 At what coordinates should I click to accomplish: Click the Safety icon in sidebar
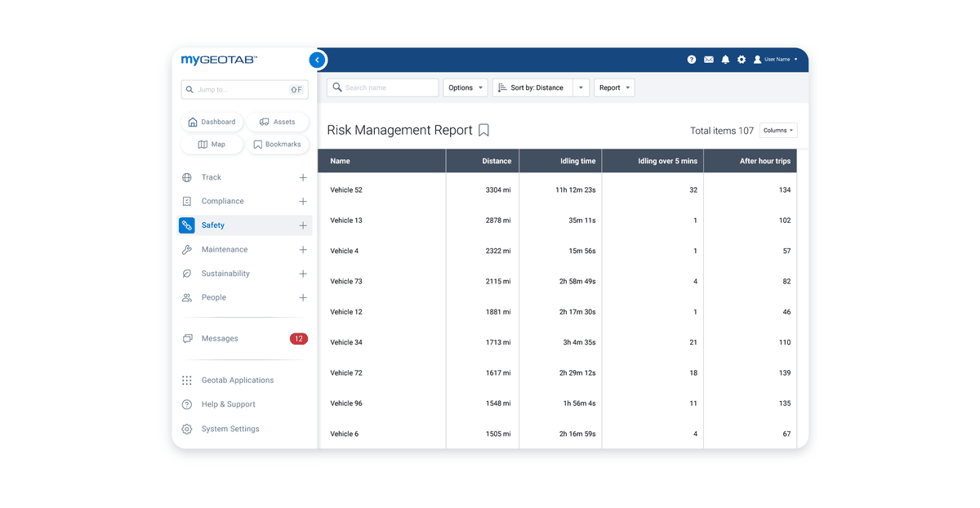(187, 225)
